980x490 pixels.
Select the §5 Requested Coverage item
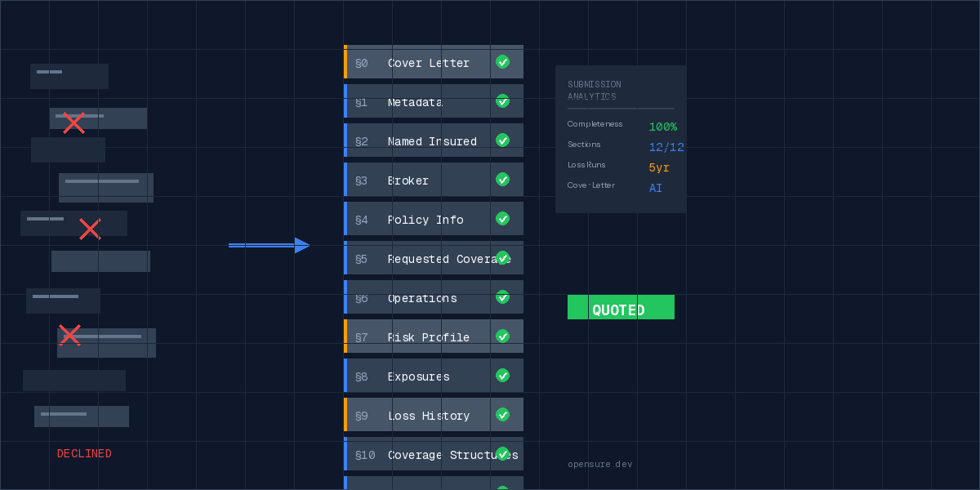point(433,259)
